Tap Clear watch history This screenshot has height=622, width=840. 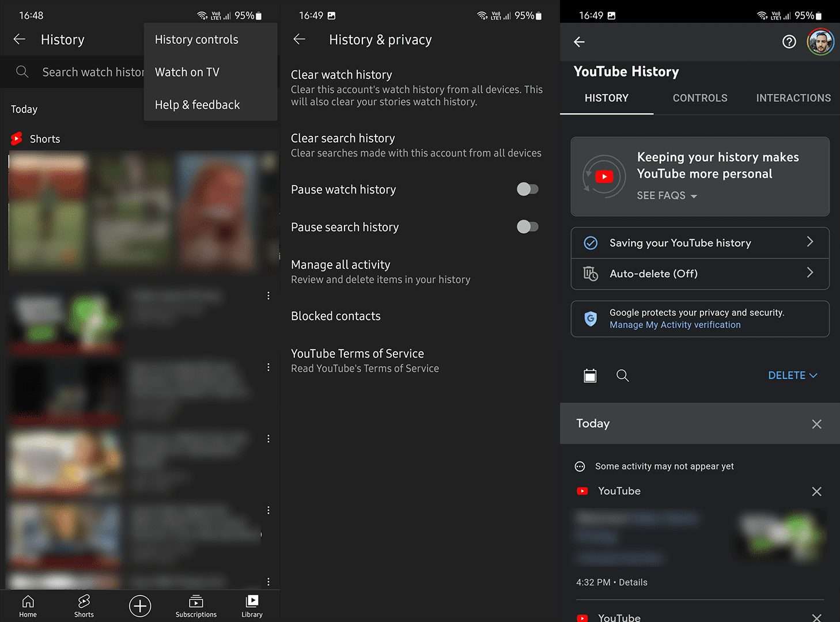tap(341, 74)
